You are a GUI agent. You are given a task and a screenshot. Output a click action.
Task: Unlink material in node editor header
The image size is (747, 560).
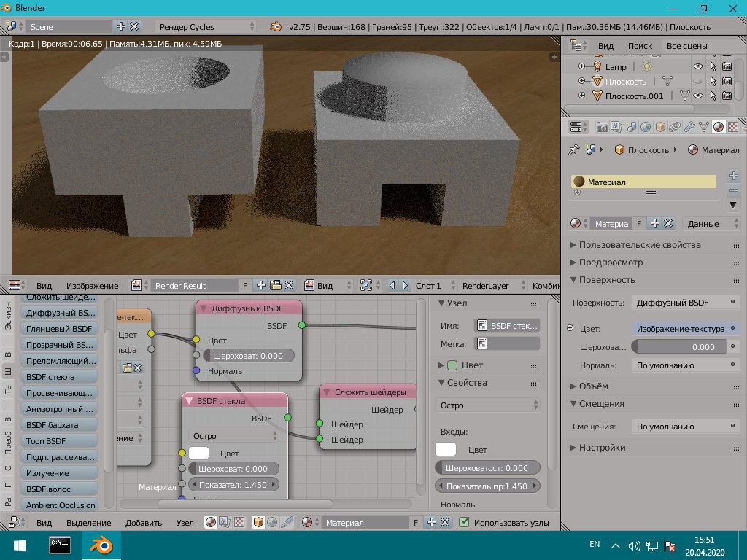445,522
